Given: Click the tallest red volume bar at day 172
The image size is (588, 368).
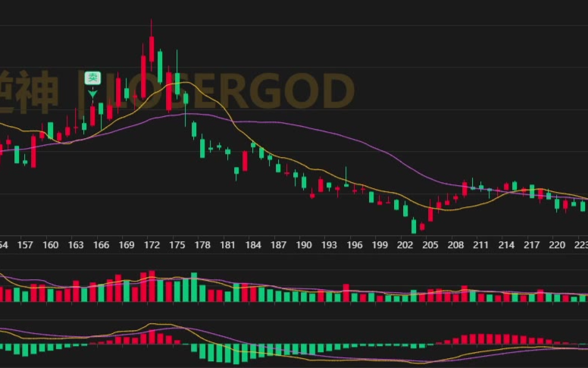Looking at the screenshot, I should (x=152, y=286).
